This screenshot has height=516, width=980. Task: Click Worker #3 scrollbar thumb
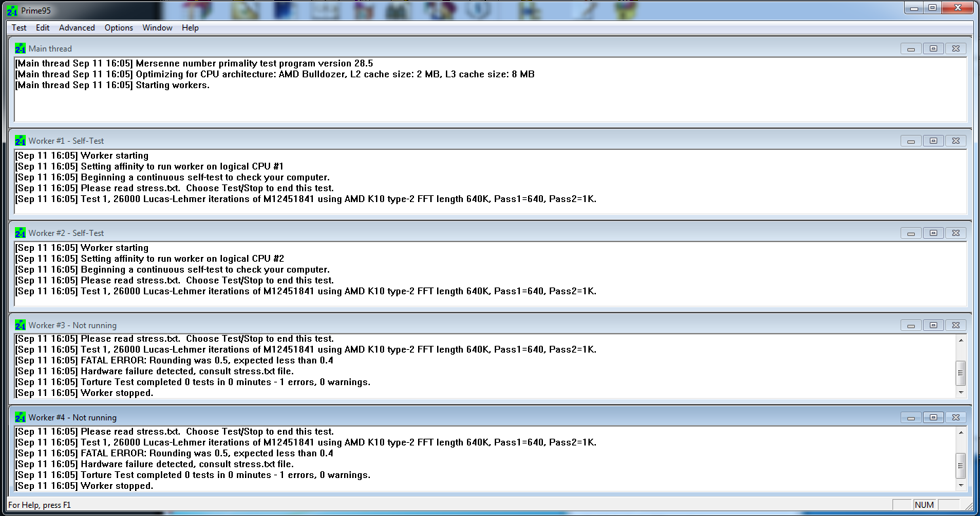click(960, 372)
